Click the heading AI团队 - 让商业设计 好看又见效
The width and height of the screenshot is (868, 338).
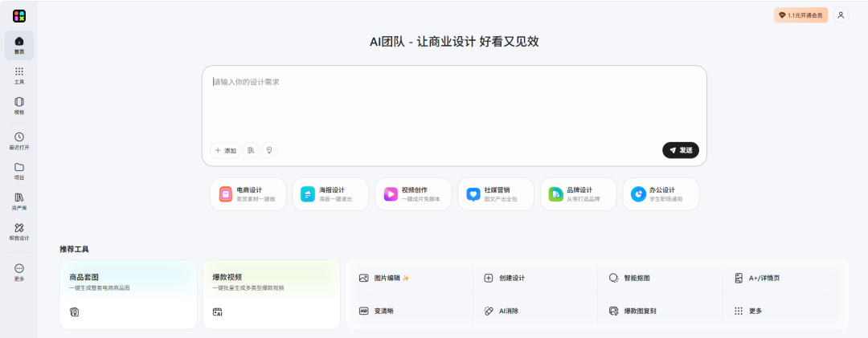[x=454, y=42]
